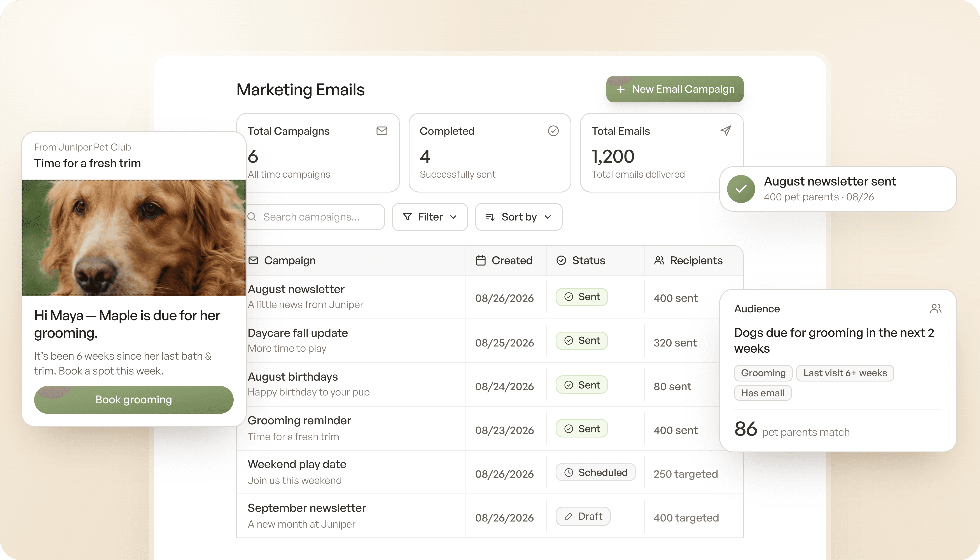Click the funnel filter icon

point(407,217)
